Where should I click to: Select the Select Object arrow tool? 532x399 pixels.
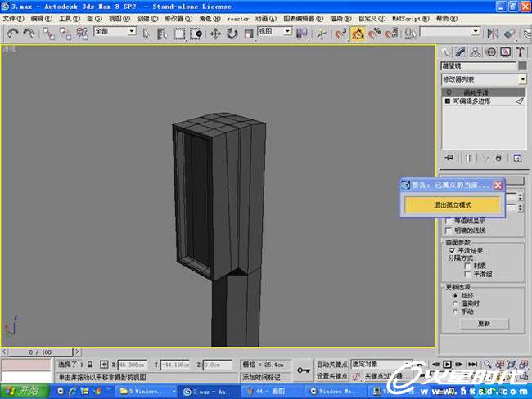146,34
